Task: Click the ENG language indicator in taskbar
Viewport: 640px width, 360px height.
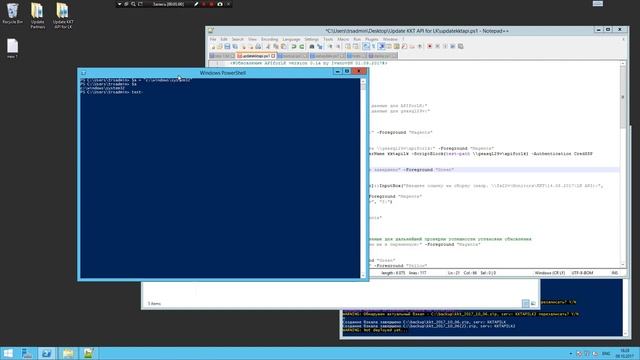Action: [x=606, y=353]
